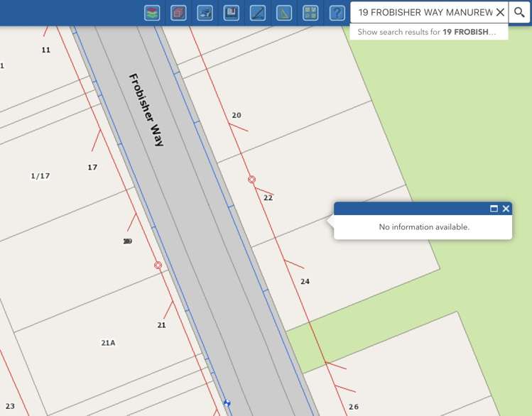Viewport: 532px width, 416px height.
Task: Select the measurement ruler tool
Action: coord(259,13)
